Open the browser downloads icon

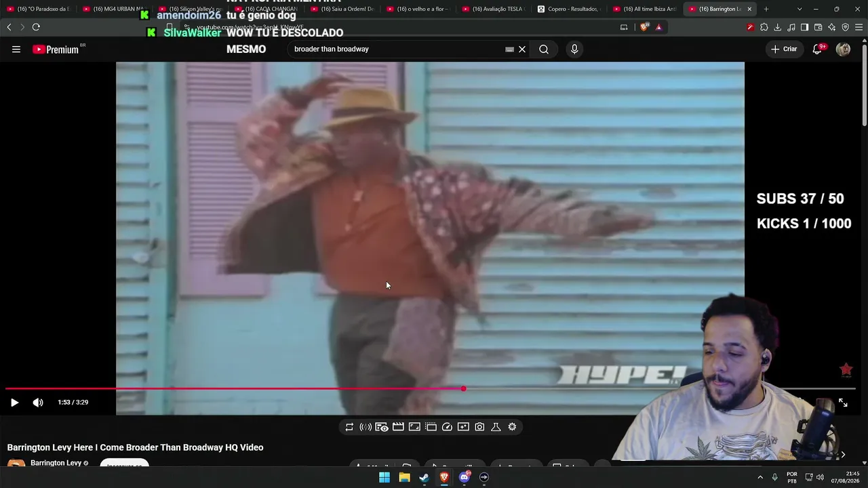778,27
